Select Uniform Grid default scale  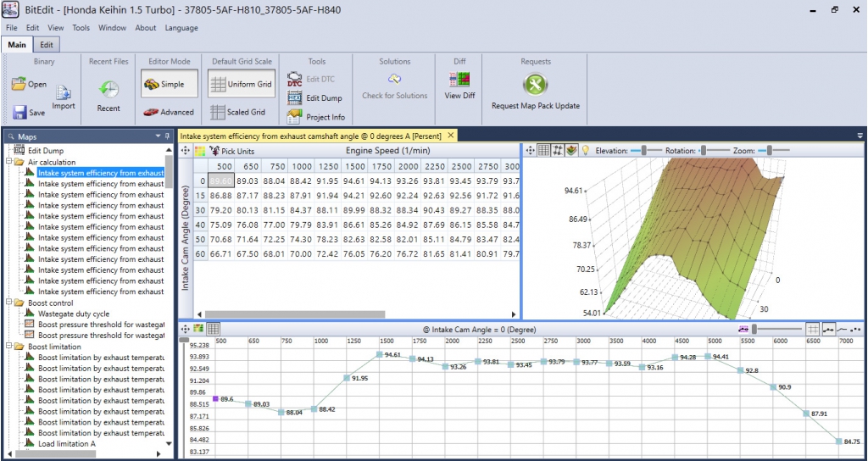pyautogui.click(x=242, y=84)
